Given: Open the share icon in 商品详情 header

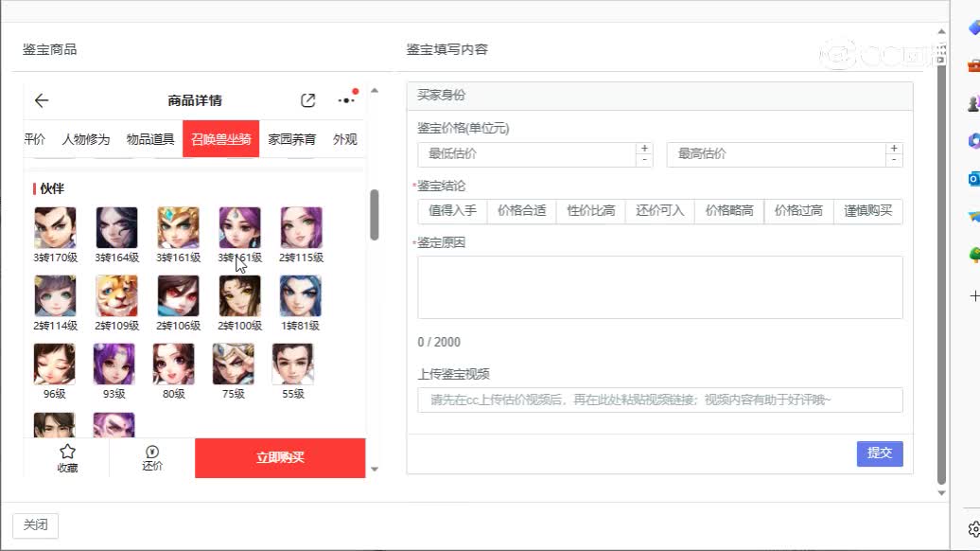Looking at the screenshot, I should [307, 100].
